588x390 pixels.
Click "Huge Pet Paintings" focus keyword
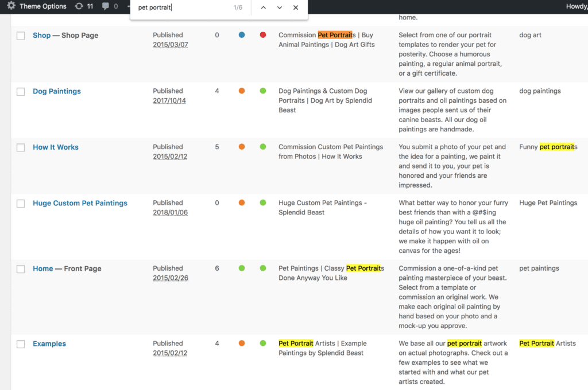548,202
